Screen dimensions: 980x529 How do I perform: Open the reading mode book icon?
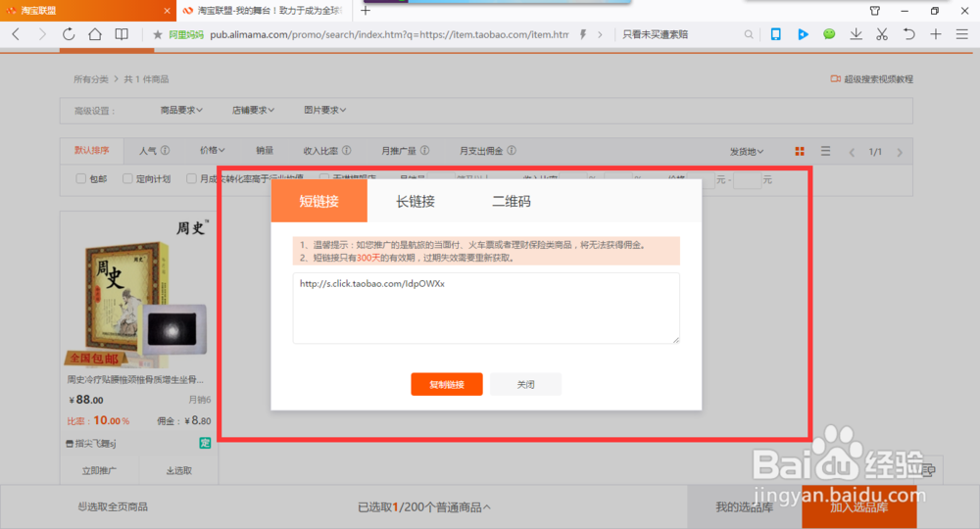click(x=122, y=34)
